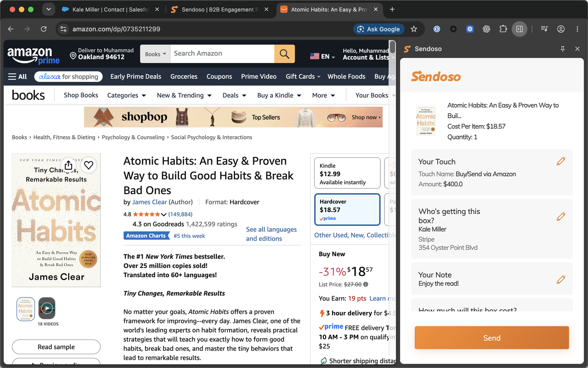
Task: Edit the recipient with pencil icon
Action: pos(560,216)
